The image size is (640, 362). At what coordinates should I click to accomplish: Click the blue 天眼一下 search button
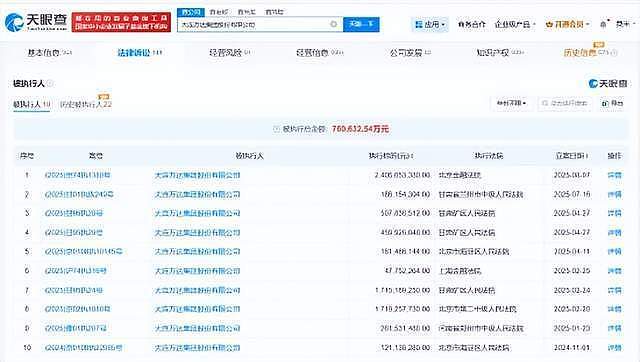361,24
